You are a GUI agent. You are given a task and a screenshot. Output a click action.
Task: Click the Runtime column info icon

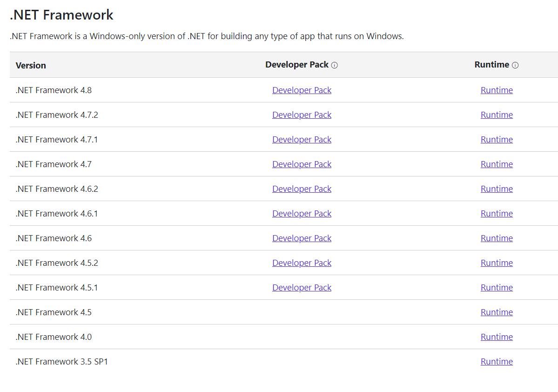(515, 65)
